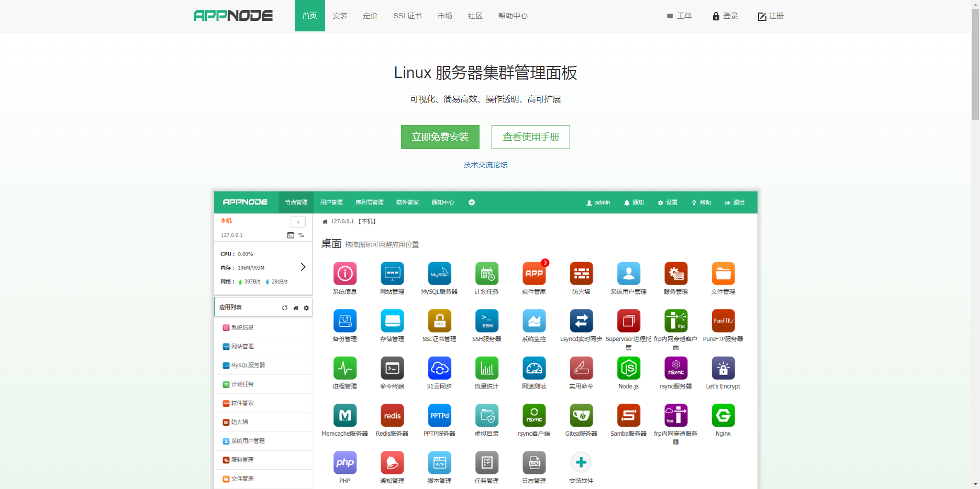The image size is (980, 489).
Task: Open the 备份管理 icon
Action: (x=345, y=321)
